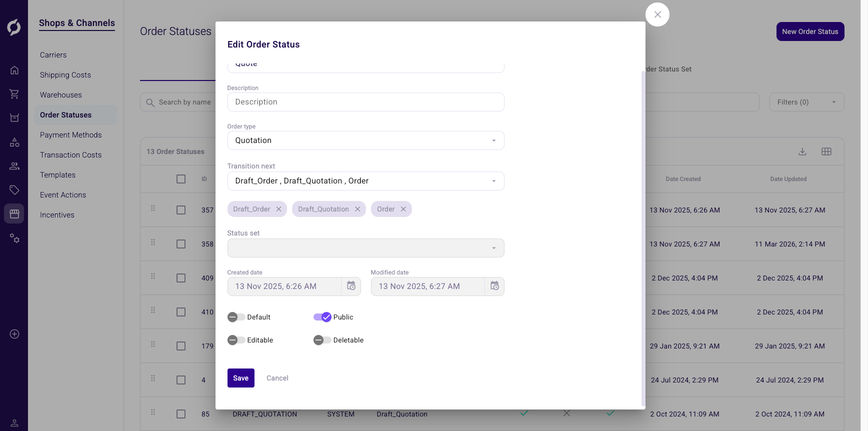Check the checkbox for row 410
Screen dimensions: 868x431
point(181,312)
